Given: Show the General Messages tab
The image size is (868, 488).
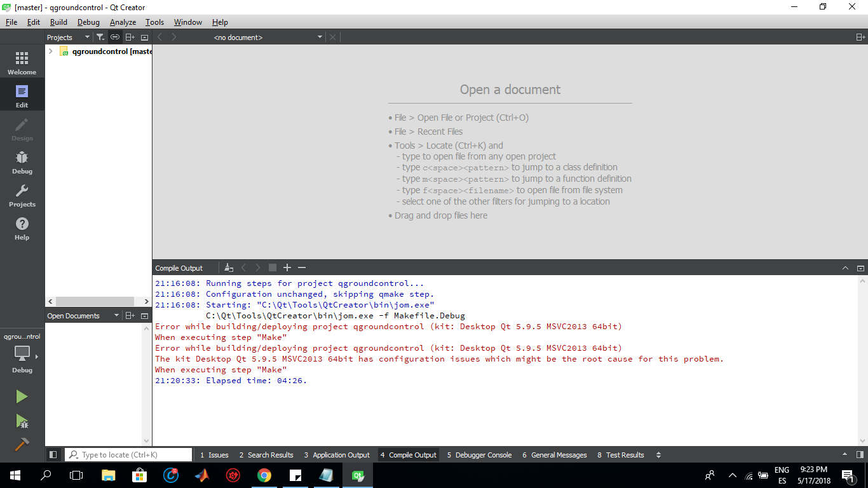Looking at the screenshot, I should point(555,455).
